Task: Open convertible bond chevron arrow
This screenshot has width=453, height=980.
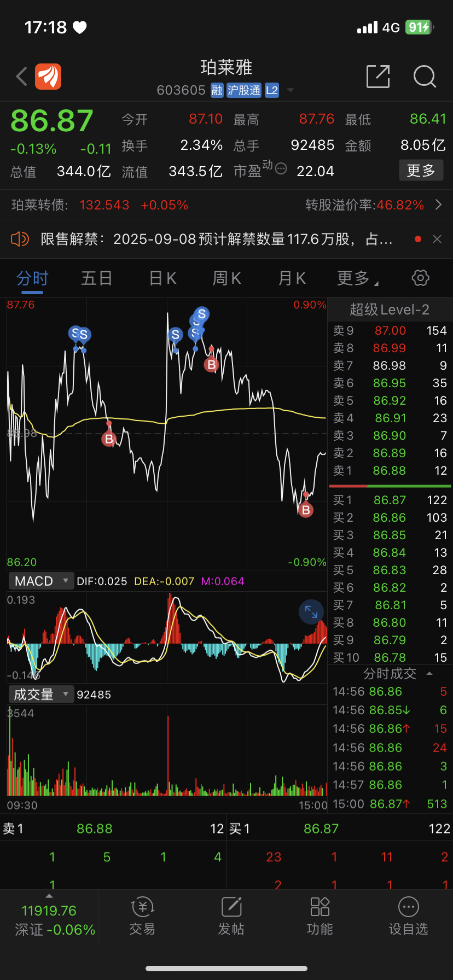Action: tap(438, 205)
